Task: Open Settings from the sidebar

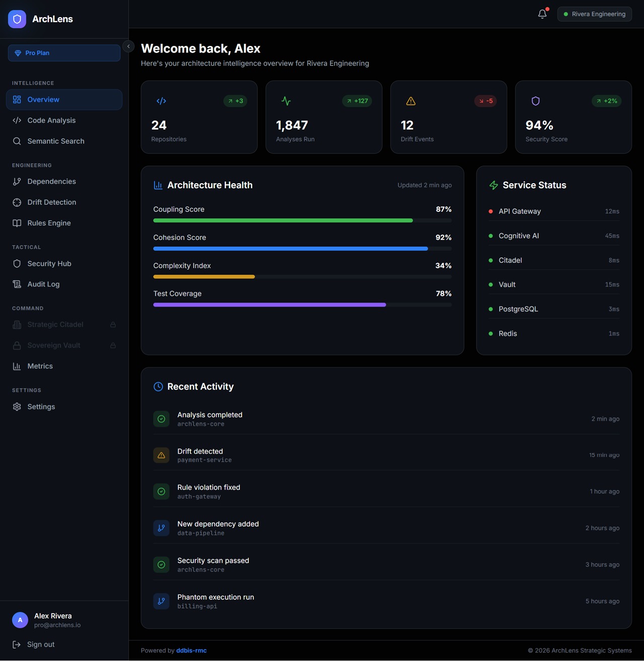Action: (x=64, y=407)
